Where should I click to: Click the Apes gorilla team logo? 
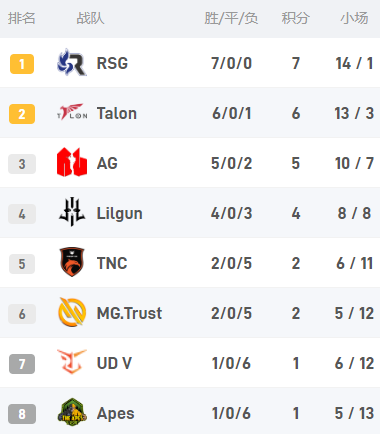(x=72, y=412)
